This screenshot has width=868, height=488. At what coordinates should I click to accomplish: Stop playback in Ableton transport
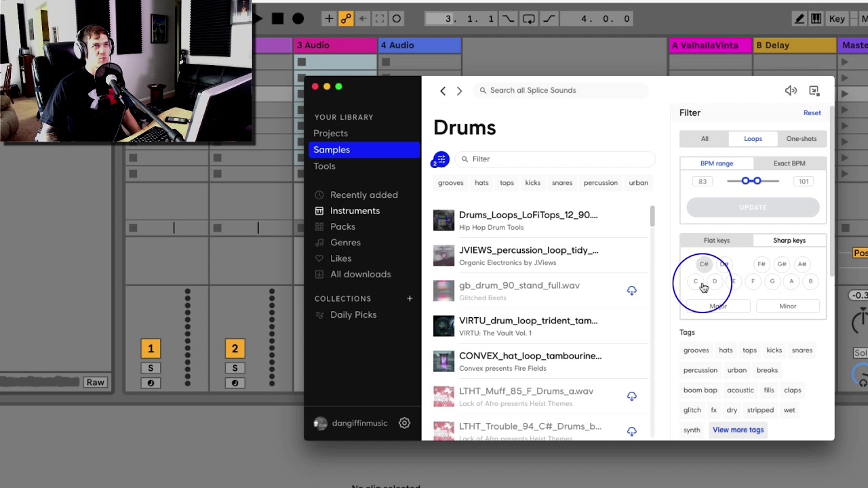pos(277,18)
